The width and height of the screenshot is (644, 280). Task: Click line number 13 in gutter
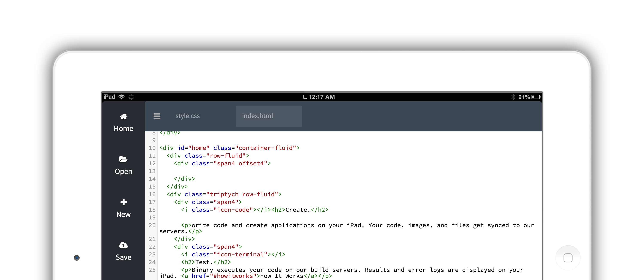[x=152, y=171]
